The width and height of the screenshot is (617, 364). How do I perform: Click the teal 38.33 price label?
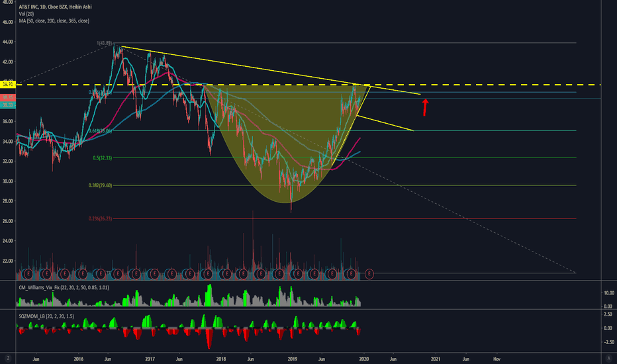coord(8,105)
